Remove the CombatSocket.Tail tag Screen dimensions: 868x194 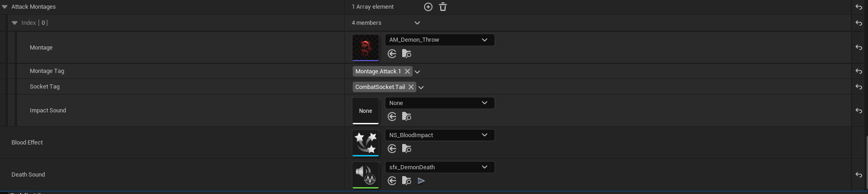pyautogui.click(x=411, y=87)
